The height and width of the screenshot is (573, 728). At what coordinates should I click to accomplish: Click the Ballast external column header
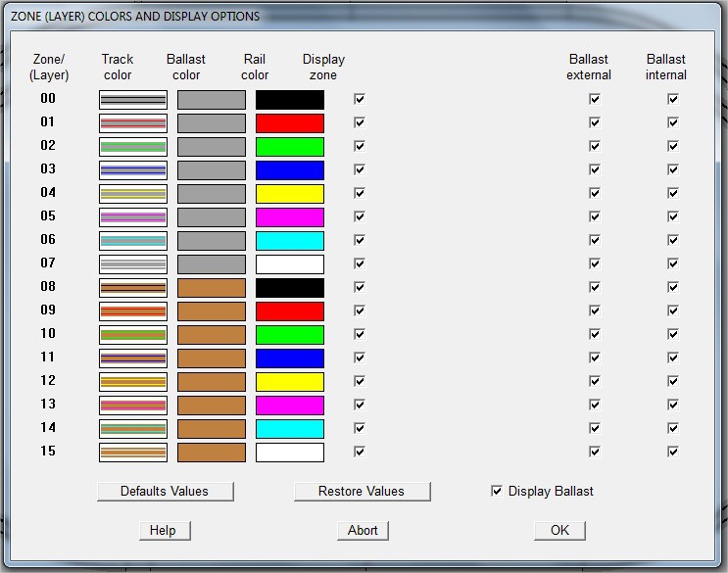coord(589,68)
